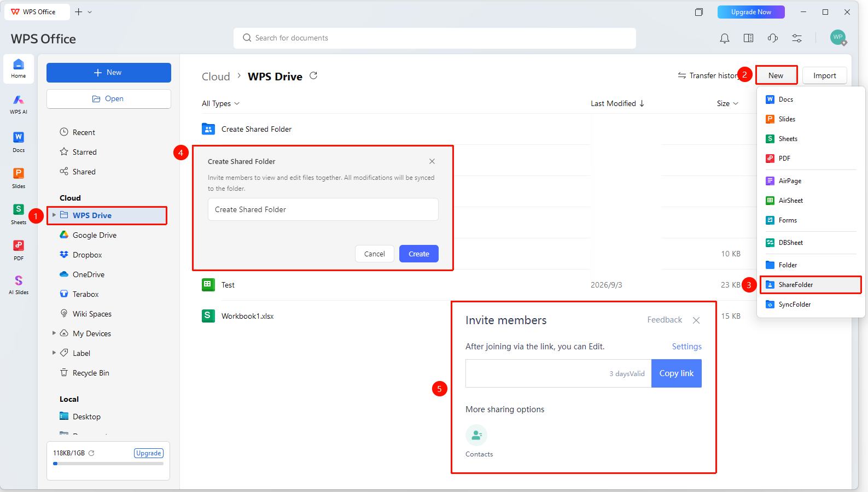Choose AirPage in the New menu
The image size is (868, 492).
point(811,181)
